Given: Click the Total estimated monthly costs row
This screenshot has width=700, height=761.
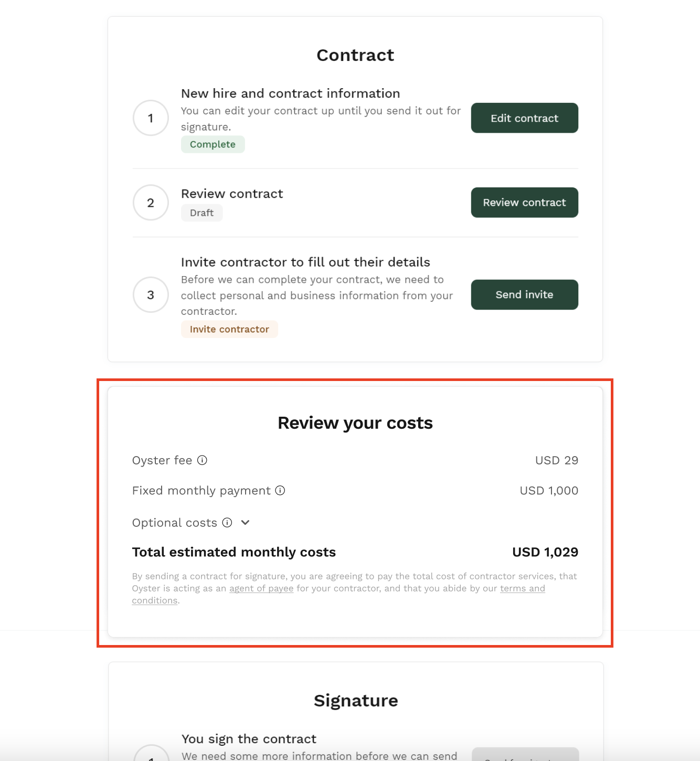Looking at the screenshot, I should click(355, 552).
